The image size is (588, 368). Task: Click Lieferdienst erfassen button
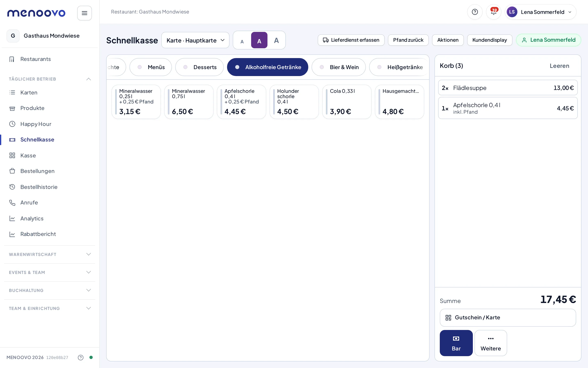(x=351, y=40)
